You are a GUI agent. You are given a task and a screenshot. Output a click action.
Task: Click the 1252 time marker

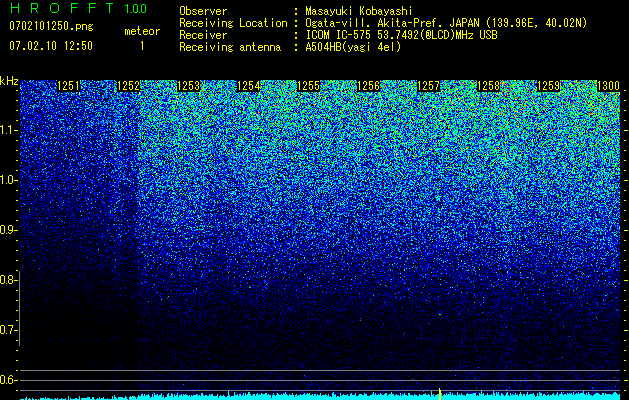(x=128, y=86)
